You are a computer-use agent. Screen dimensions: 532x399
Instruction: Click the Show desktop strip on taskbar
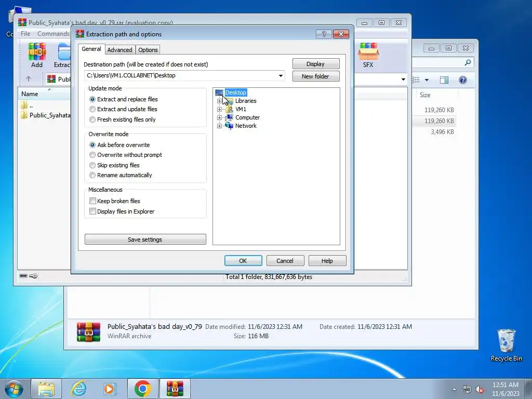(528, 389)
